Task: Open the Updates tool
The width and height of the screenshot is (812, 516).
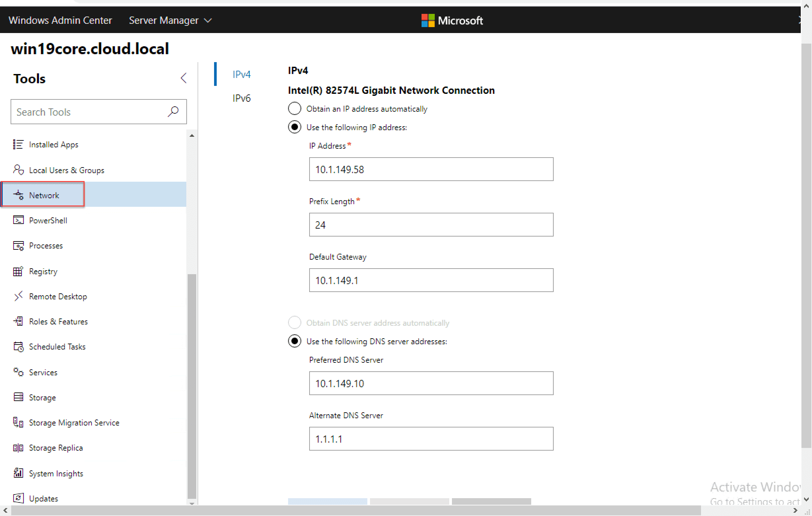Action: coord(43,498)
